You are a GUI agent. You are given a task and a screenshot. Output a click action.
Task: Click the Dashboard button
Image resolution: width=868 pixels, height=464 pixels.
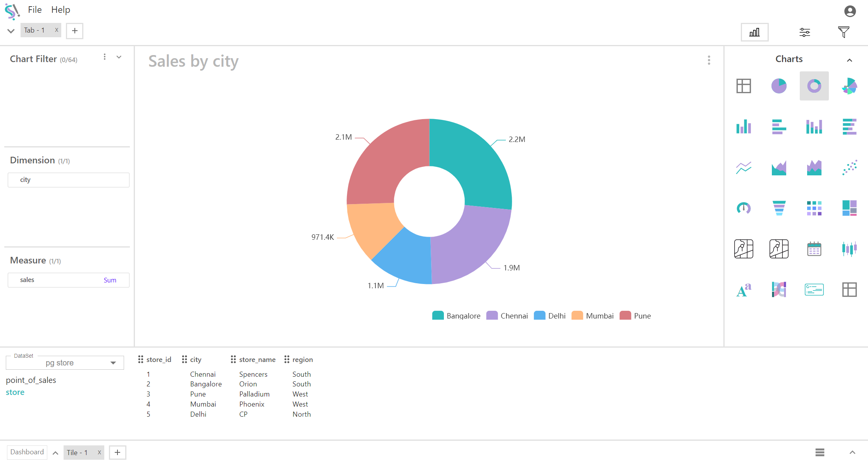(x=27, y=452)
